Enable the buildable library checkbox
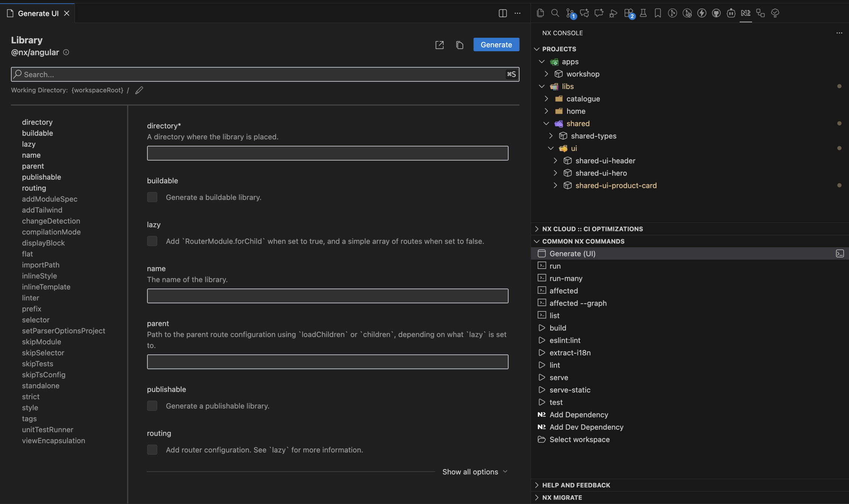Viewport: 849px width, 504px height. pyautogui.click(x=152, y=197)
